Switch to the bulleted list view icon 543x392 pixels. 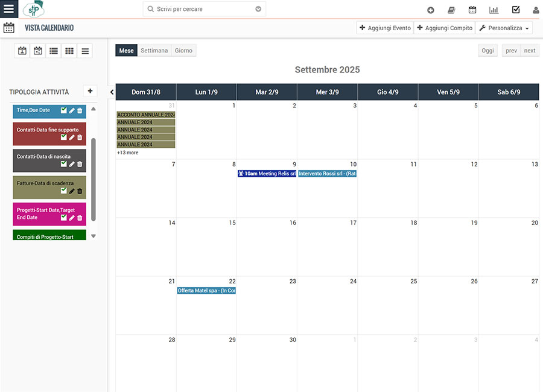click(54, 51)
